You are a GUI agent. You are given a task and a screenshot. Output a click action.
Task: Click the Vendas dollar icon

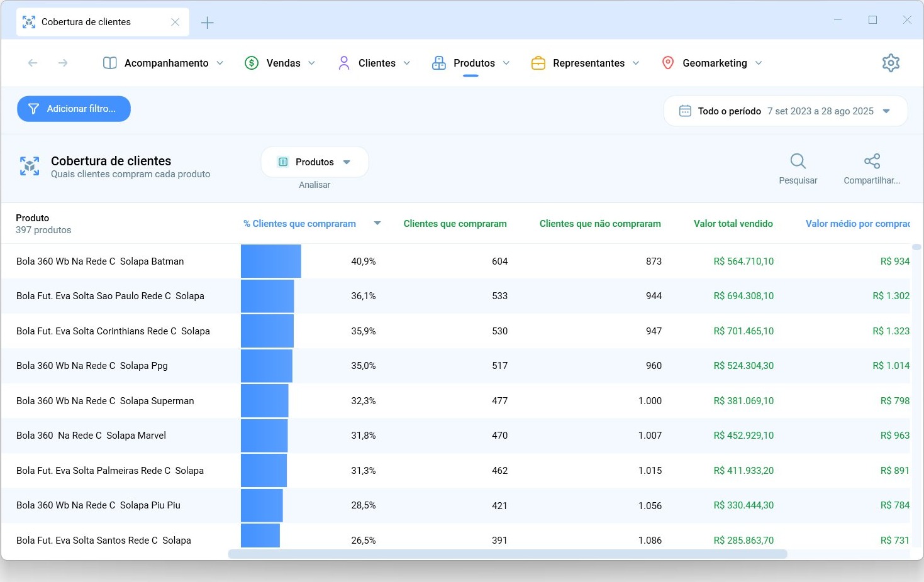[x=252, y=63]
